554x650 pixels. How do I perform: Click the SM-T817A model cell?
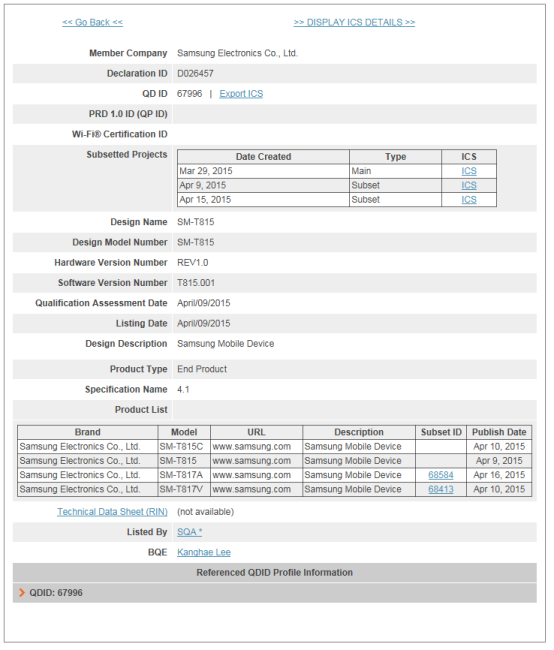coord(184,475)
